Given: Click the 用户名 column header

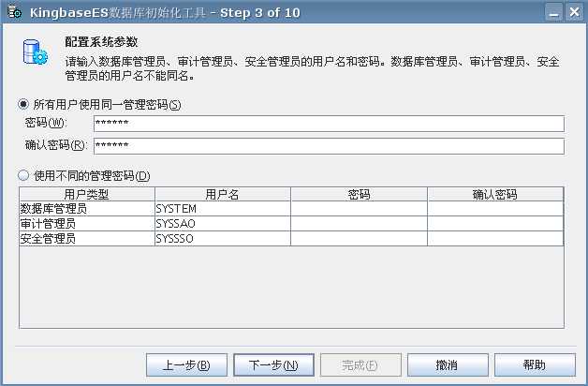Looking at the screenshot, I should 223,194.
